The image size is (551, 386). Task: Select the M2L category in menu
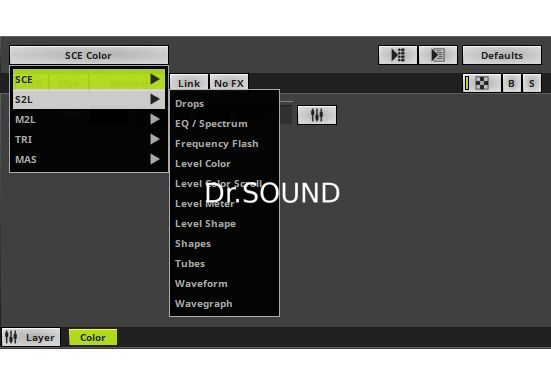pos(89,120)
